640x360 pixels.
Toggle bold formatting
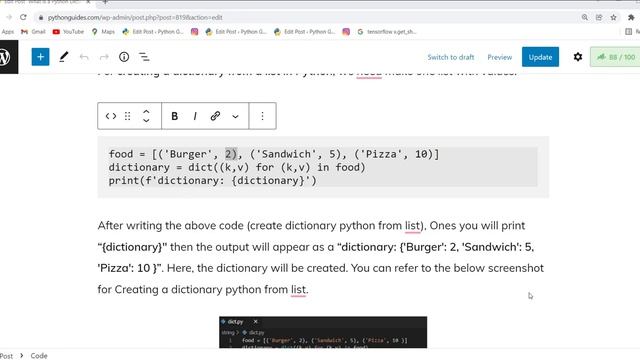pyautogui.click(x=175, y=116)
